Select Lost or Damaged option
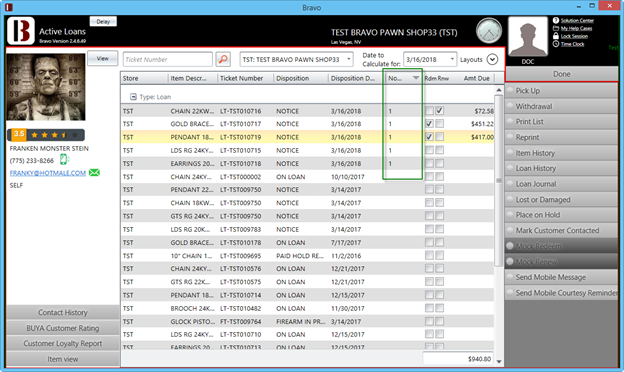The image size is (624, 372). coord(562,199)
